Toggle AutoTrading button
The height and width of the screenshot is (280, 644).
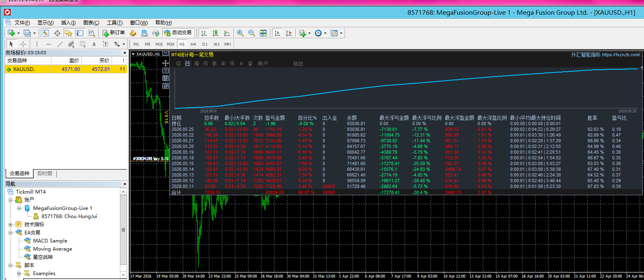click(177, 33)
